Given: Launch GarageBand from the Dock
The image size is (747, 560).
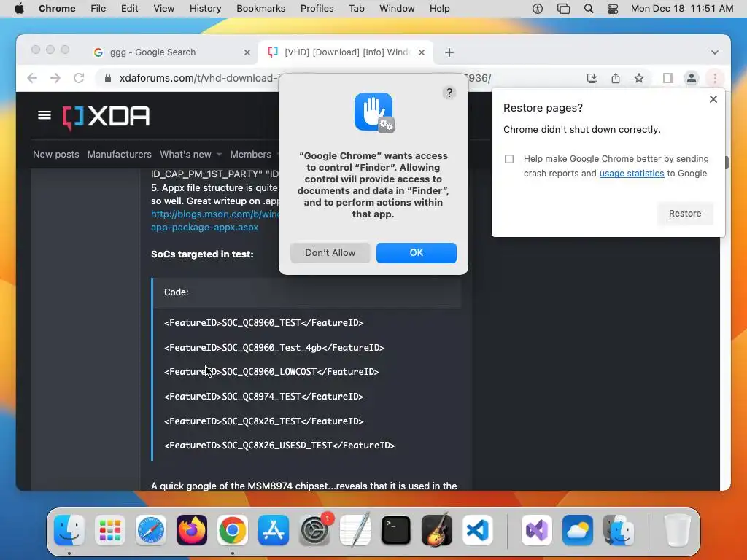Looking at the screenshot, I should click(437, 530).
